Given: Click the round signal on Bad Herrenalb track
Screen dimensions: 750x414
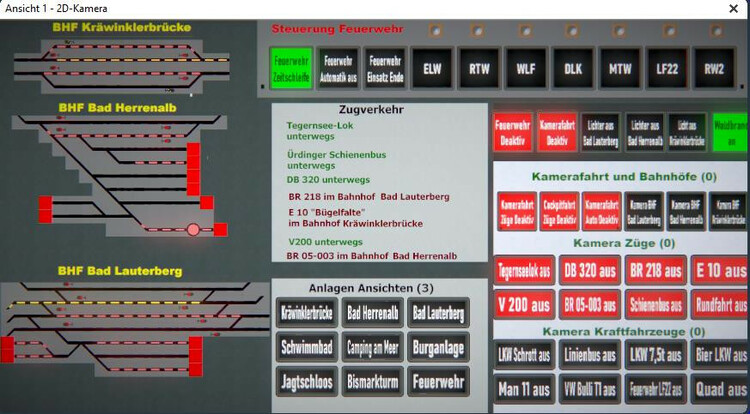Looking at the screenshot, I should 193,229.
